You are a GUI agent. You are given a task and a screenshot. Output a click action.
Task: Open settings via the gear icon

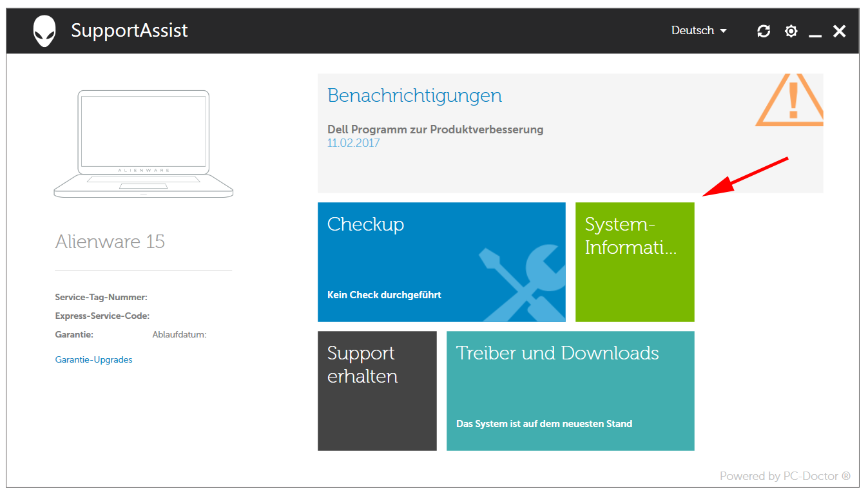(x=791, y=31)
